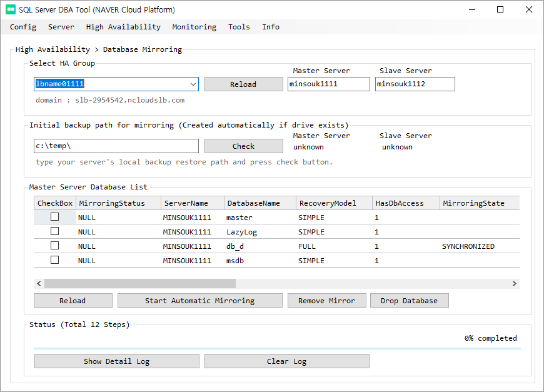Open the Tools menu
Image resolution: width=544 pixels, height=392 pixels.
click(239, 27)
